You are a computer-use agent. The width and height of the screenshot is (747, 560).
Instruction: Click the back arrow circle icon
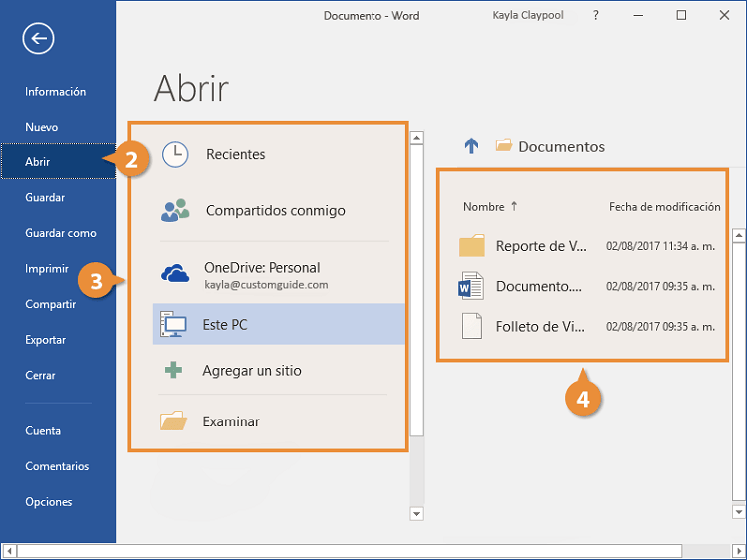coord(38,38)
